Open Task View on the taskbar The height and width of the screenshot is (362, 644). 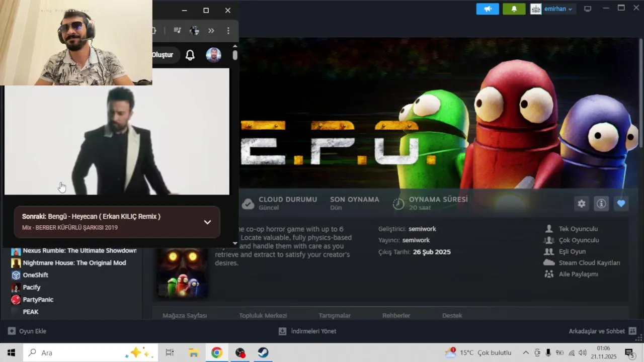pos(170,352)
